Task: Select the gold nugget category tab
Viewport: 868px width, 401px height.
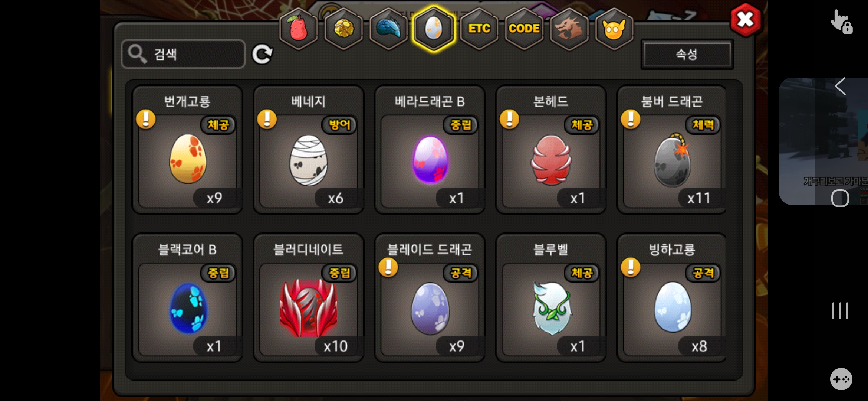Action: click(344, 29)
